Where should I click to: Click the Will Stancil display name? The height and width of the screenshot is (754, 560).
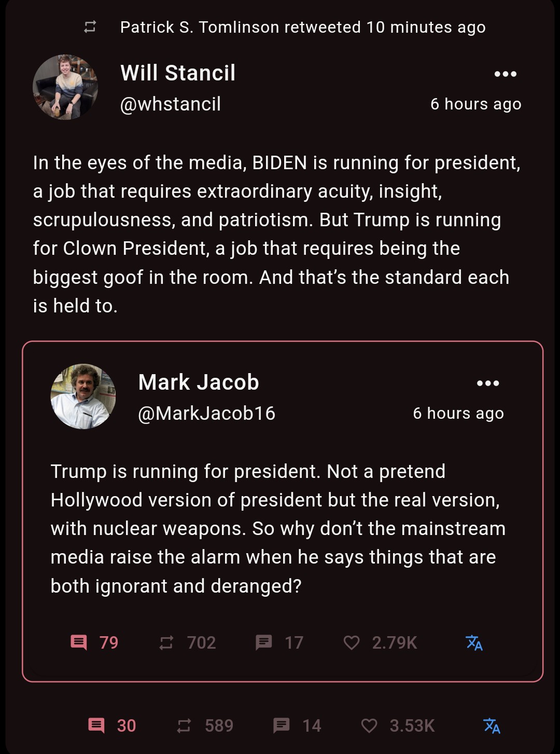point(178,73)
